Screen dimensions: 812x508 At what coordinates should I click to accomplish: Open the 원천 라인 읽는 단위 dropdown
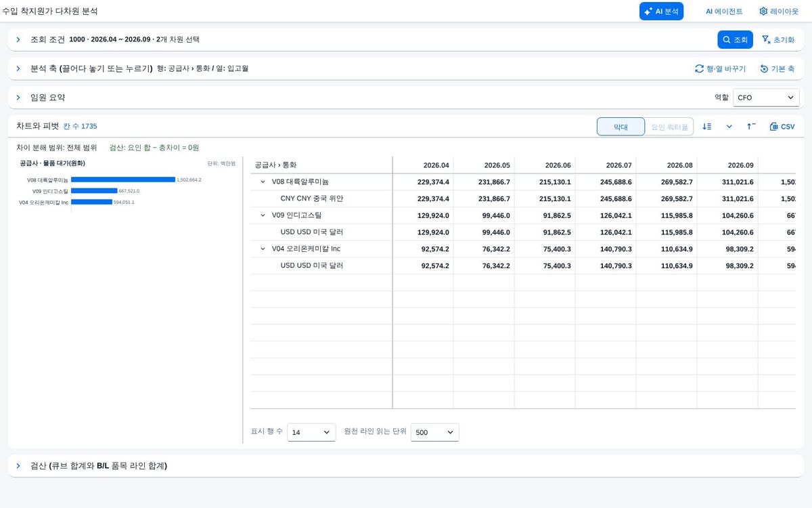pos(435,432)
